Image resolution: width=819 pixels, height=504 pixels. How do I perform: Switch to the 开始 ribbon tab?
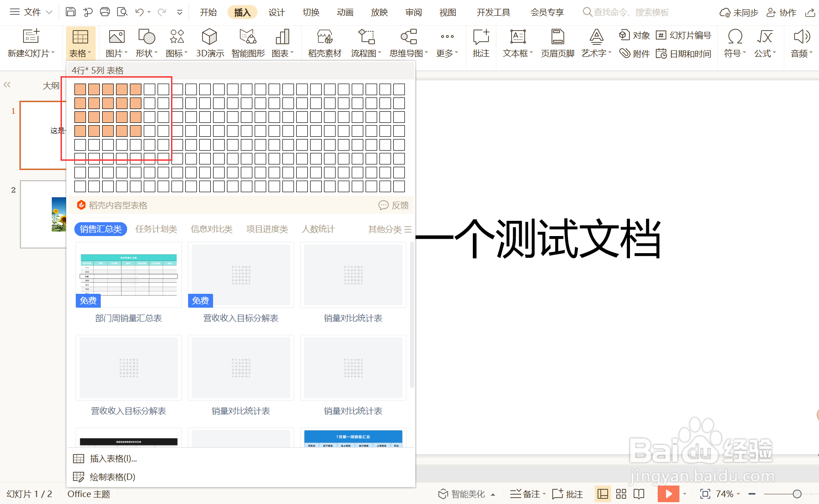point(208,12)
